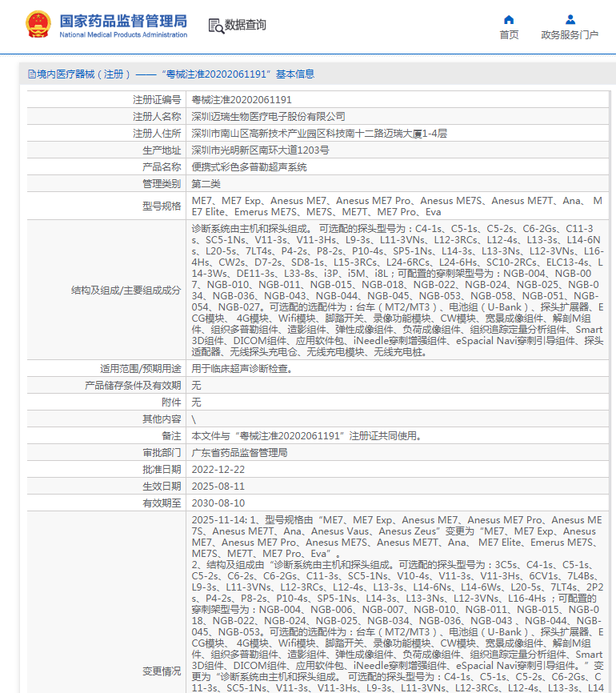Click the national emblem logo
This screenshot has height=693, width=616.
38,25
